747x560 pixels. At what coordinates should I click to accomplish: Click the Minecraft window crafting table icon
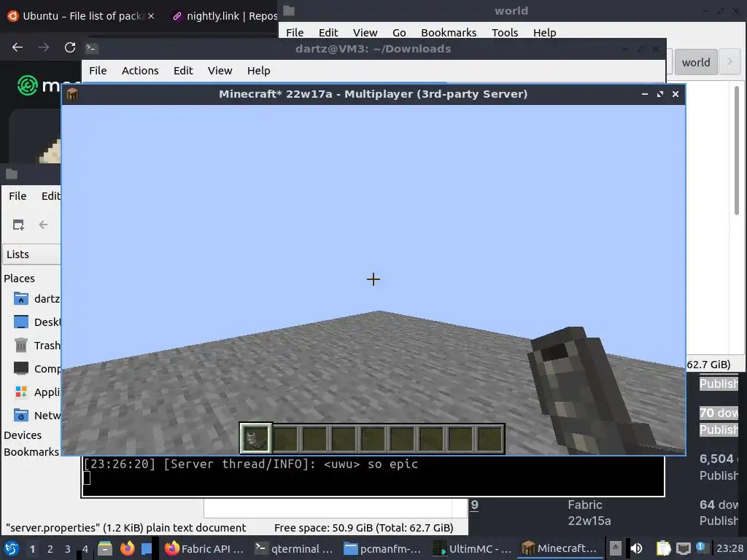(x=72, y=94)
